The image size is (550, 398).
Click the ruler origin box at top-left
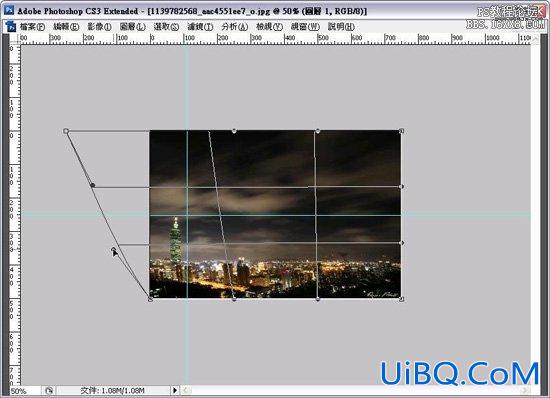14,39
